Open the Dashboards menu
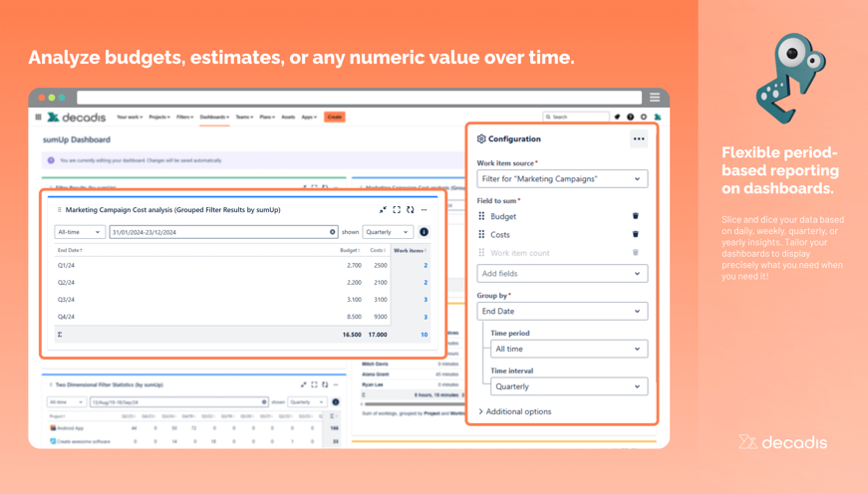This screenshot has width=868, height=494. click(214, 117)
